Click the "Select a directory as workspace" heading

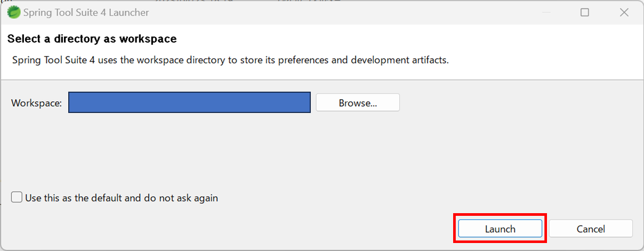[92, 39]
